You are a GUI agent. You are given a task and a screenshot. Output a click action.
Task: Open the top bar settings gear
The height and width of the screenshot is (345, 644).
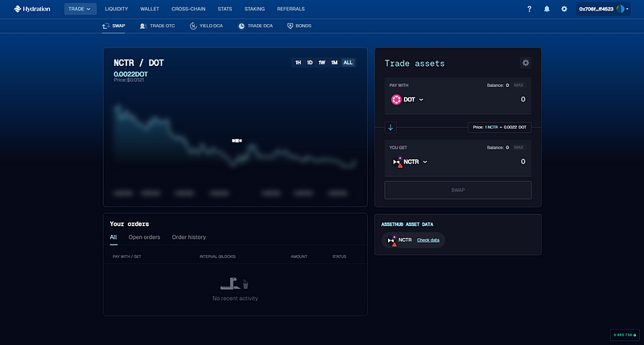(x=564, y=9)
